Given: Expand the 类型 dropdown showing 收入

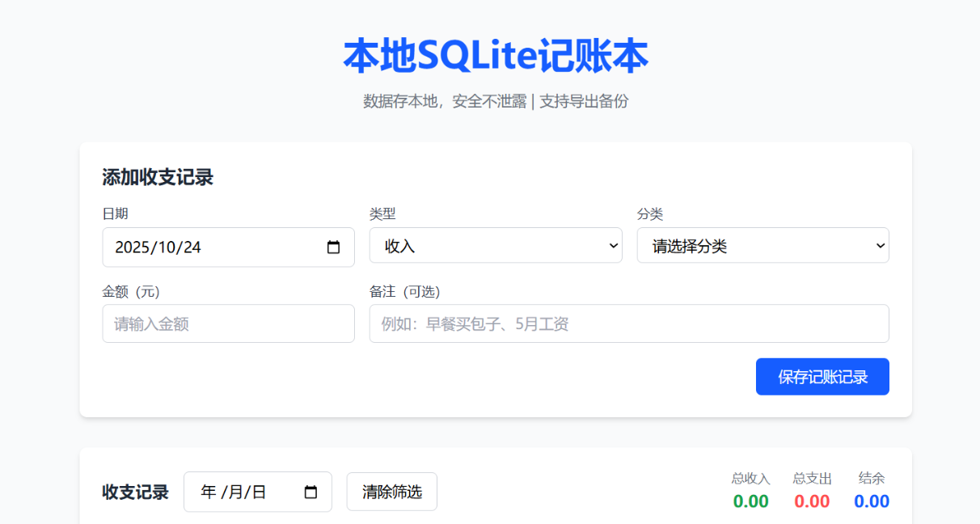Looking at the screenshot, I should pyautogui.click(x=495, y=246).
